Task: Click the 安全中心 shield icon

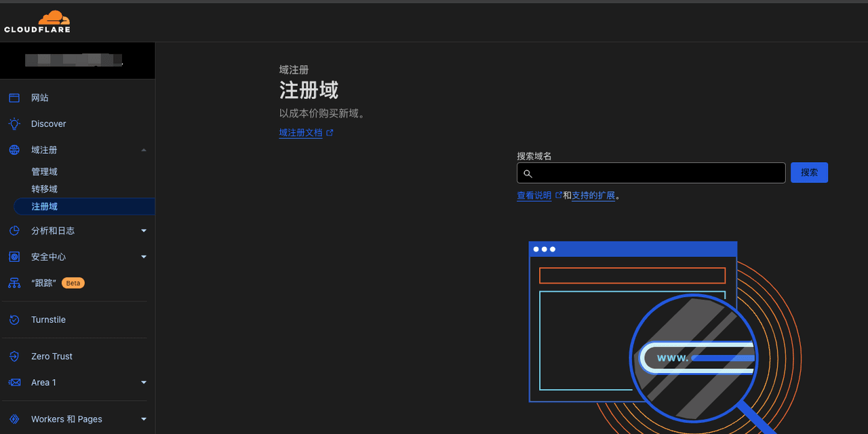Action: 14,257
